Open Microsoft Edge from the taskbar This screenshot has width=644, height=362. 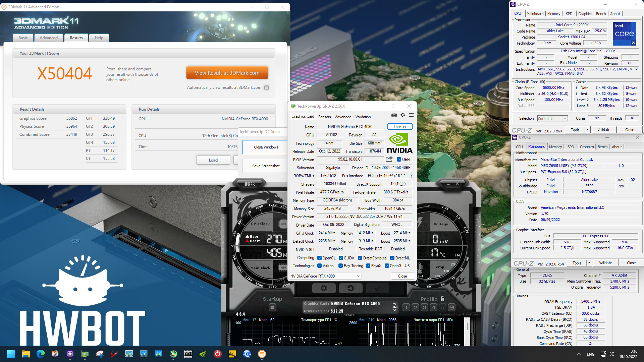pos(41,354)
